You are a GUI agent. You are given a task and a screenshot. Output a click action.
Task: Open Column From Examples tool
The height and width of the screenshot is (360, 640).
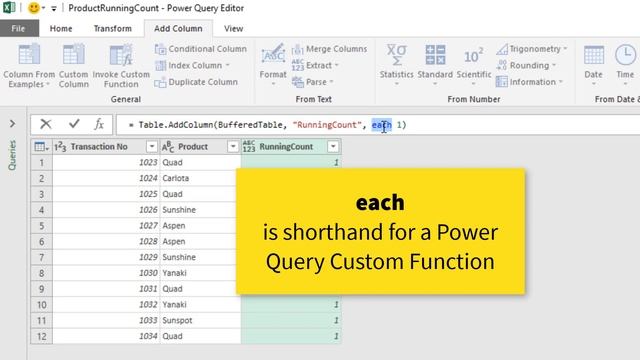point(29,66)
